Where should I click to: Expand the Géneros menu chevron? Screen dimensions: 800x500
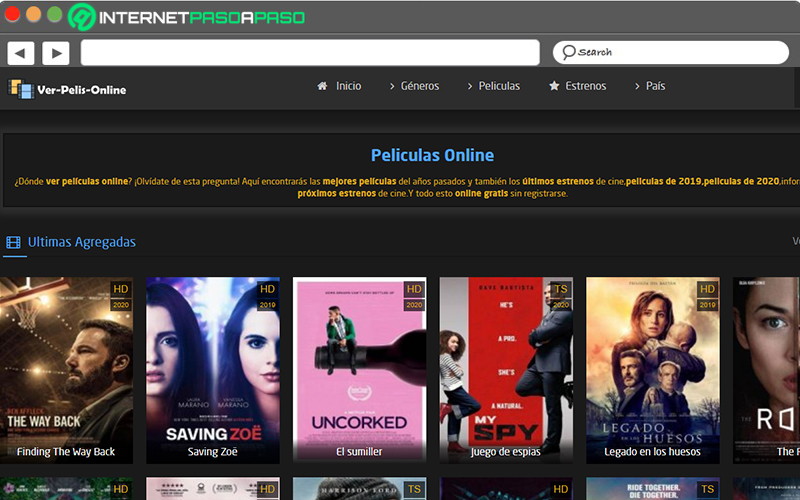click(392, 86)
